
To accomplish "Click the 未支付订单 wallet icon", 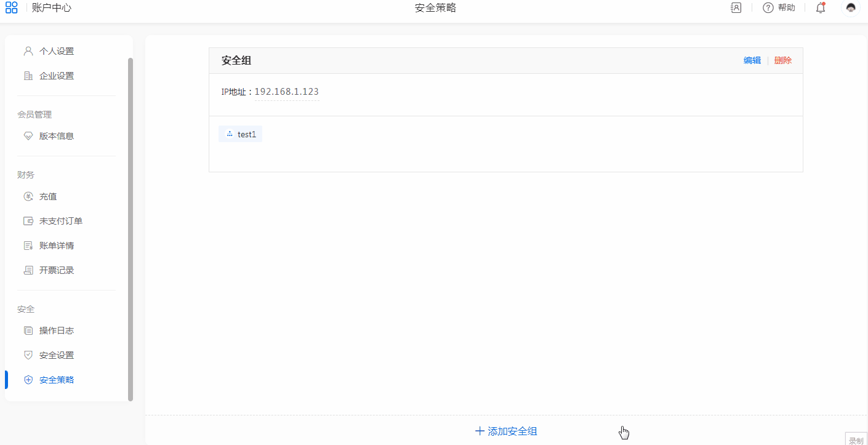I will click(x=28, y=221).
